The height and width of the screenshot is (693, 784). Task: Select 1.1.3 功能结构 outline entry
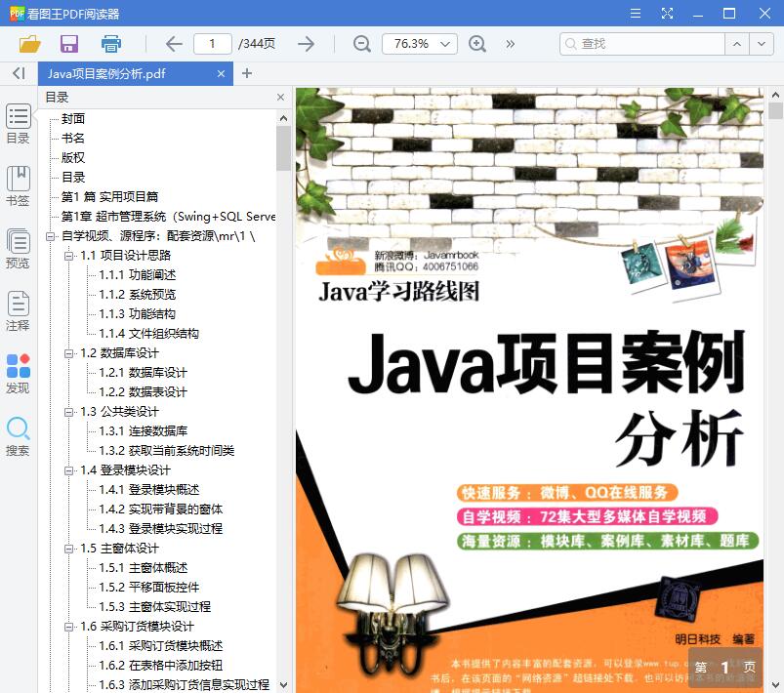click(138, 314)
